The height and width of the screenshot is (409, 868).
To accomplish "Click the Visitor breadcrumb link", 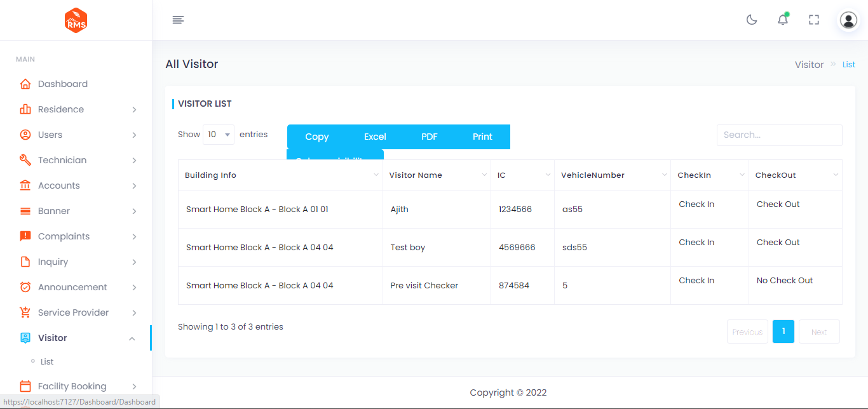I will (809, 65).
